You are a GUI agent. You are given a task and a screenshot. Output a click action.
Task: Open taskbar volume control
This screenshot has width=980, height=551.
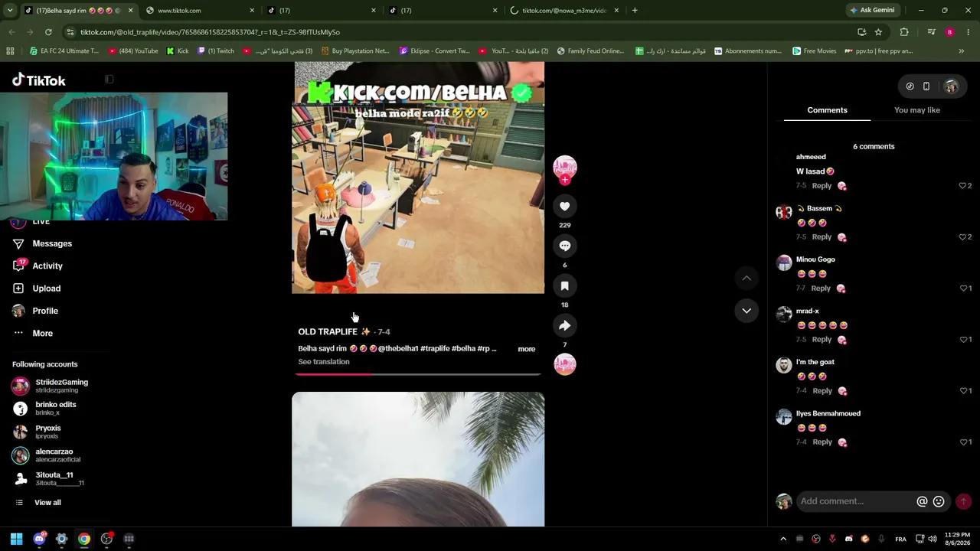click(x=932, y=539)
